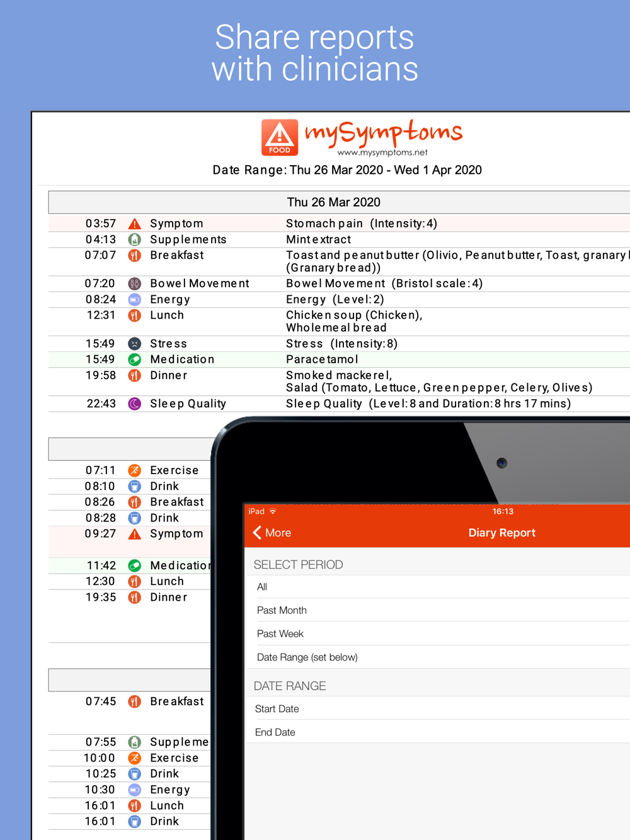Tap the 04:13 Supplements bottle icon
Viewport: 630px width, 840px height.
134,239
